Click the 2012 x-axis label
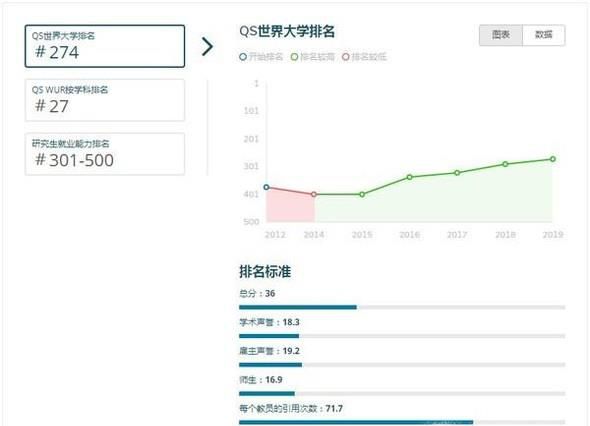This screenshot has height=426, width=590. (275, 235)
